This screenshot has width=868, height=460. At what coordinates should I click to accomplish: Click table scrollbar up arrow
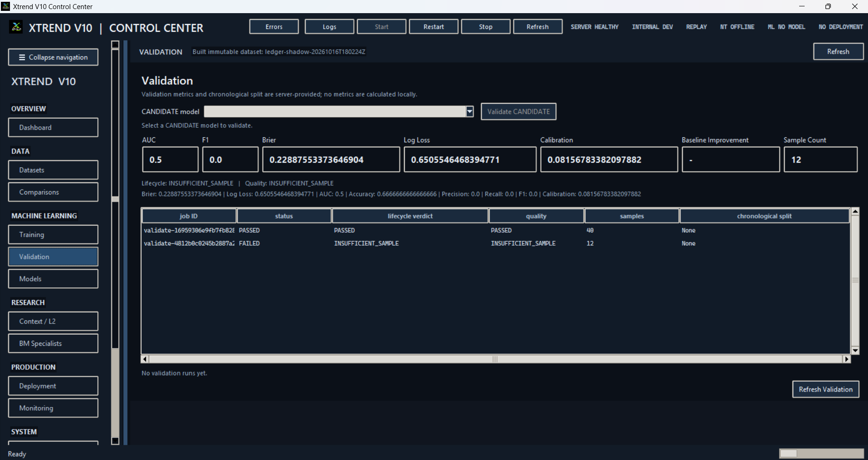click(x=855, y=211)
